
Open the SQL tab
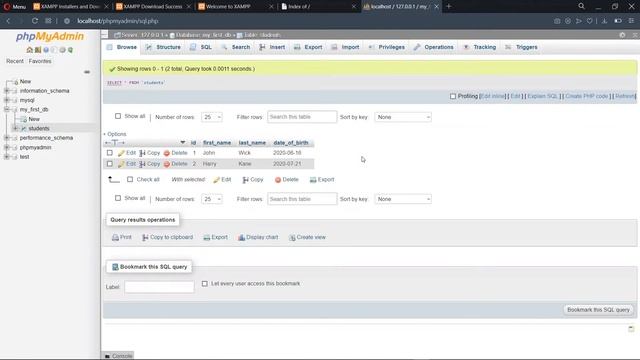point(201,47)
